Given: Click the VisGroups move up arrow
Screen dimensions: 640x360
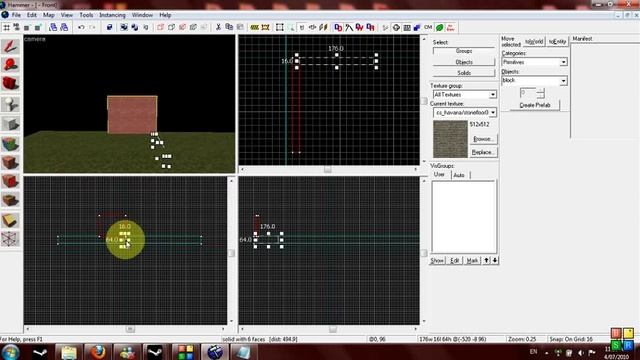Looking at the screenshot, I should (x=486, y=260).
